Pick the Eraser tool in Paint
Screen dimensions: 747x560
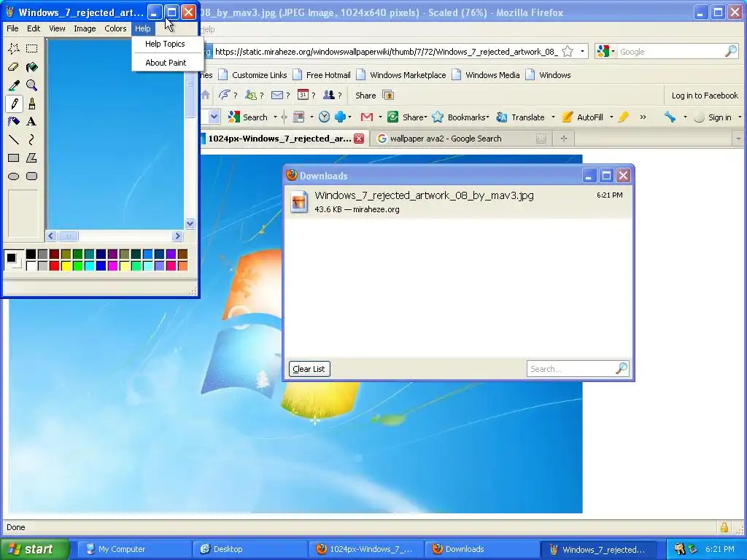coord(14,66)
